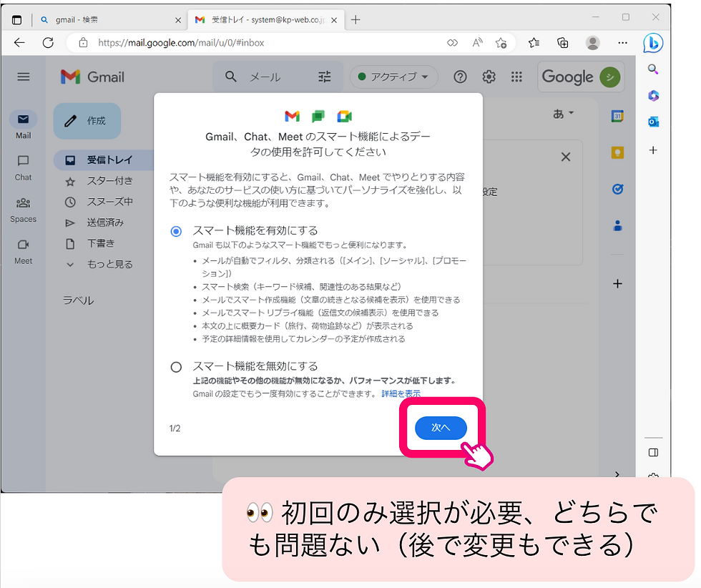View site information lock icon

coord(83,43)
